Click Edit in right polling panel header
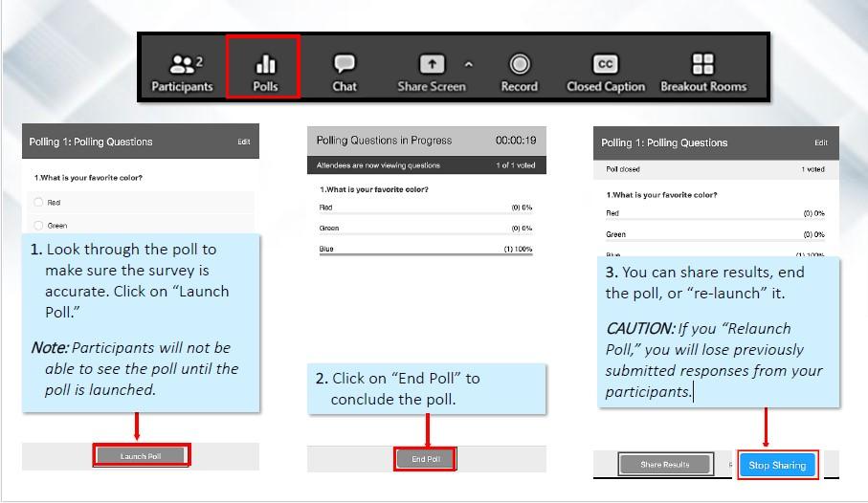This screenshot has height=503, width=868. 820,143
